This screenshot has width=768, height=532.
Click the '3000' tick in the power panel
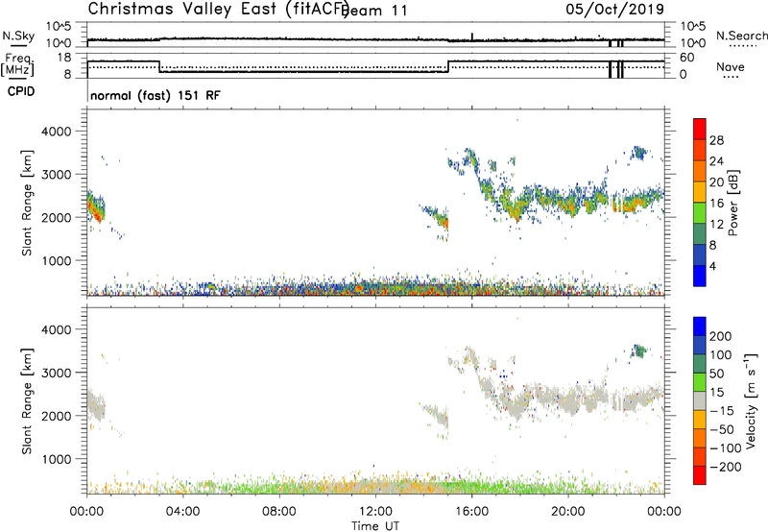point(56,175)
